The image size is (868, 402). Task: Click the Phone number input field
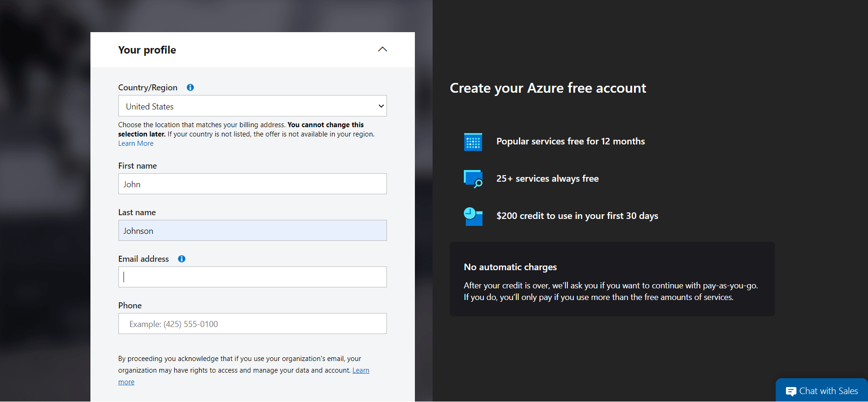tap(253, 324)
